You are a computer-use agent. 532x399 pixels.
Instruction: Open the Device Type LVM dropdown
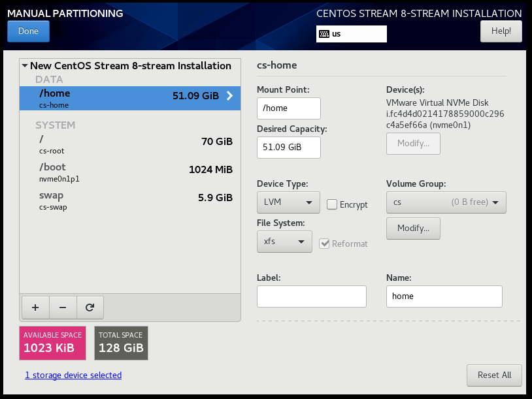point(288,202)
